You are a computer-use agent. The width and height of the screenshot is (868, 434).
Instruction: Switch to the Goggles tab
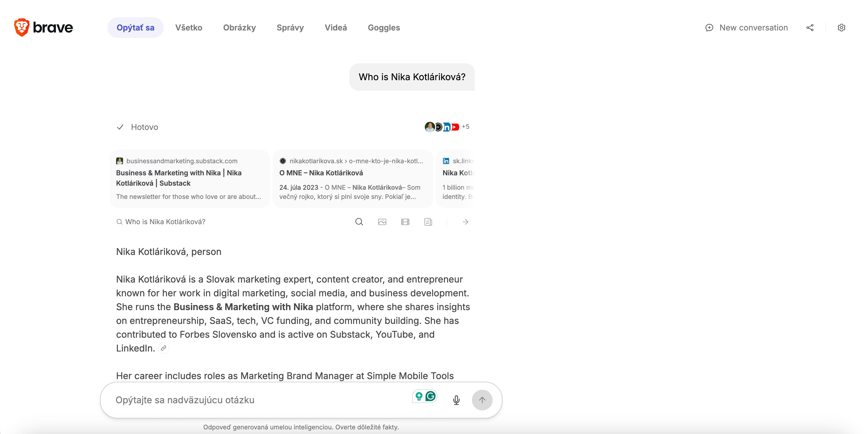384,28
